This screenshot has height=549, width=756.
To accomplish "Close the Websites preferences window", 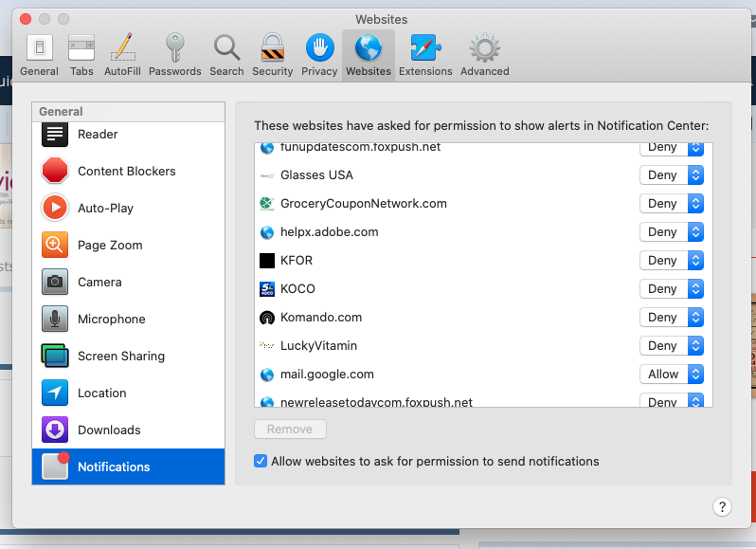I will [26, 19].
